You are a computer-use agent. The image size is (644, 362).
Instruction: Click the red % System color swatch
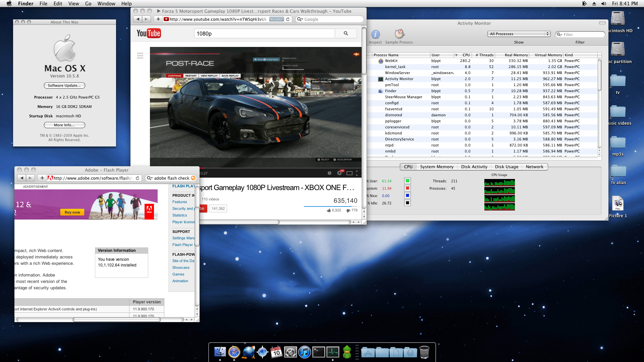pyautogui.click(x=408, y=188)
